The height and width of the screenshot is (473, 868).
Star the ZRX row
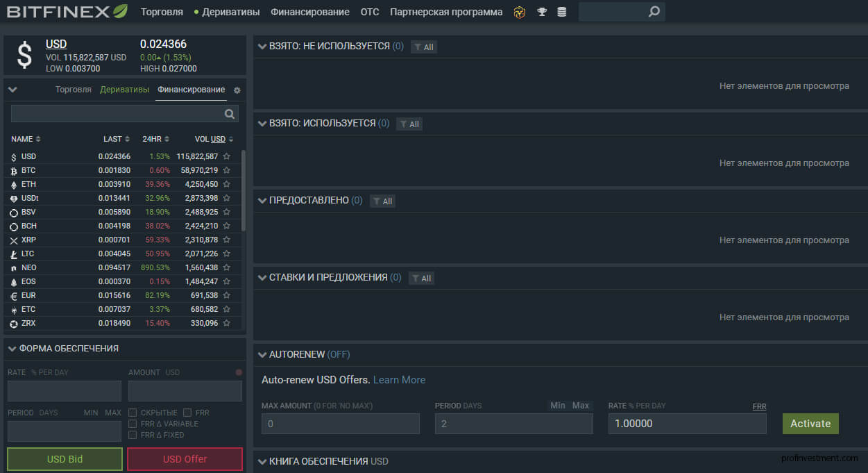[x=227, y=323]
